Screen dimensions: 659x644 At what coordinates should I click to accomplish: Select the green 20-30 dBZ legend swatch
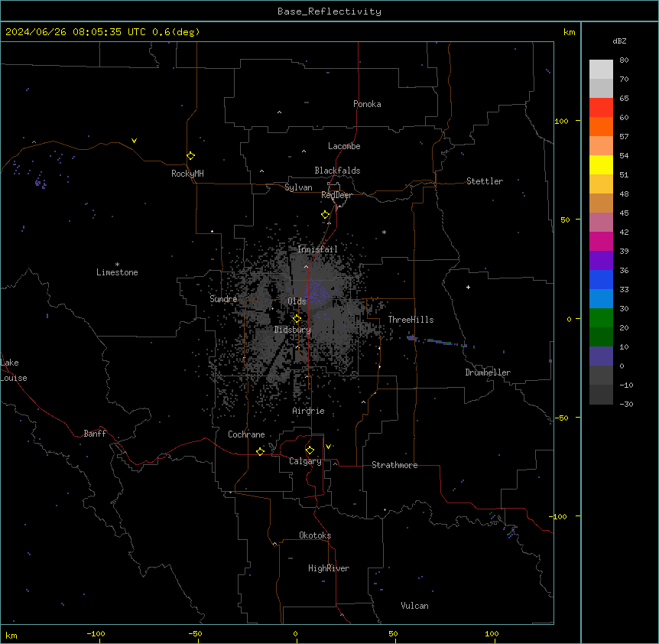point(601,318)
